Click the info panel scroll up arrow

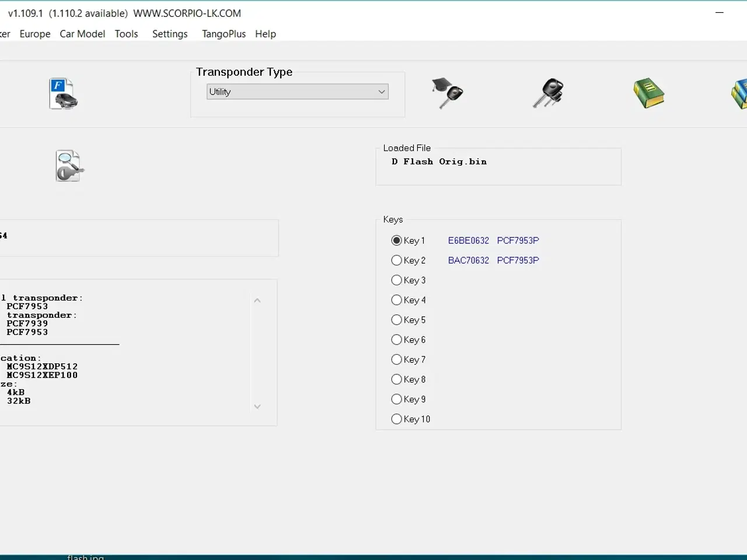pyautogui.click(x=257, y=300)
